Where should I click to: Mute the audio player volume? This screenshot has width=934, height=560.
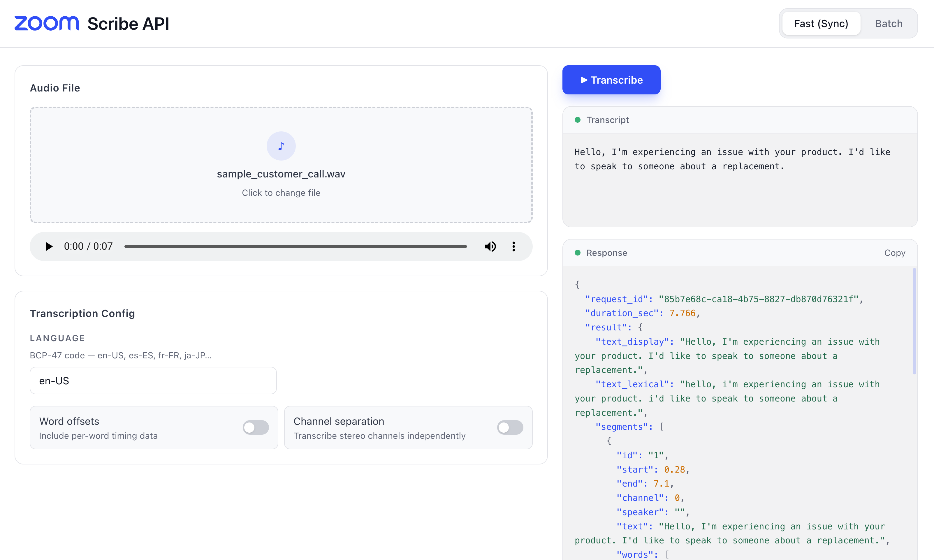490,246
